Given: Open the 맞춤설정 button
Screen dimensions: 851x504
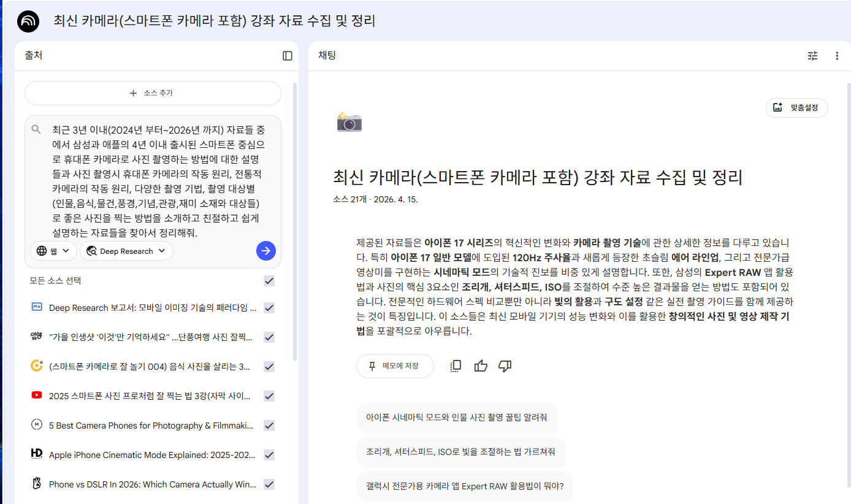Looking at the screenshot, I should 796,107.
